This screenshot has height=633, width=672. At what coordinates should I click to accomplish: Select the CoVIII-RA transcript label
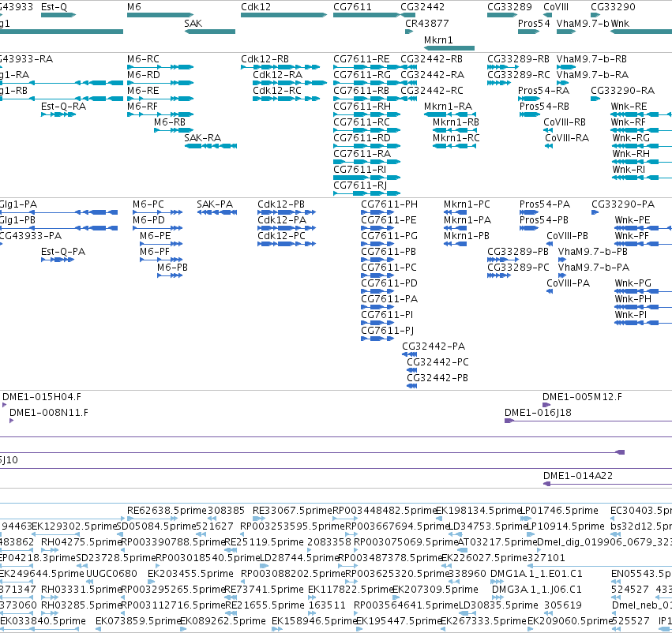coord(567,138)
